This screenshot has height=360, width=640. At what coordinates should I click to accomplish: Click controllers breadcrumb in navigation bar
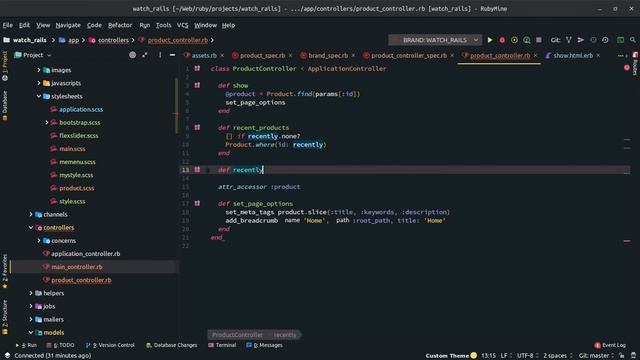tap(109, 40)
